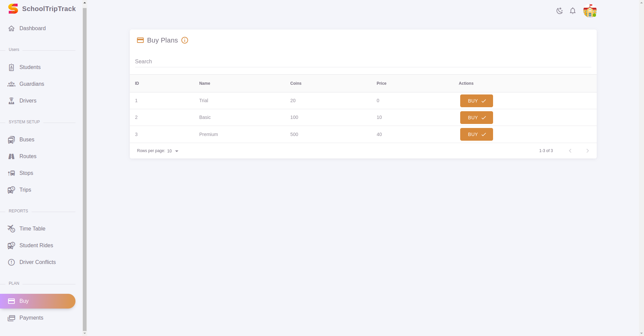644x336 pixels.
Task: Open Trips using the bus sidebar icon
Action: [12, 190]
